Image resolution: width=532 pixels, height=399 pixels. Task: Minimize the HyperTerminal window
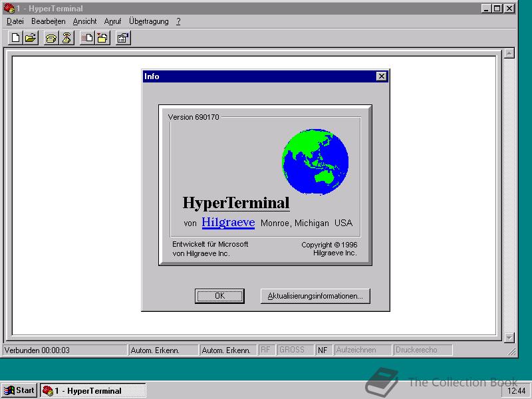(486, 9)
